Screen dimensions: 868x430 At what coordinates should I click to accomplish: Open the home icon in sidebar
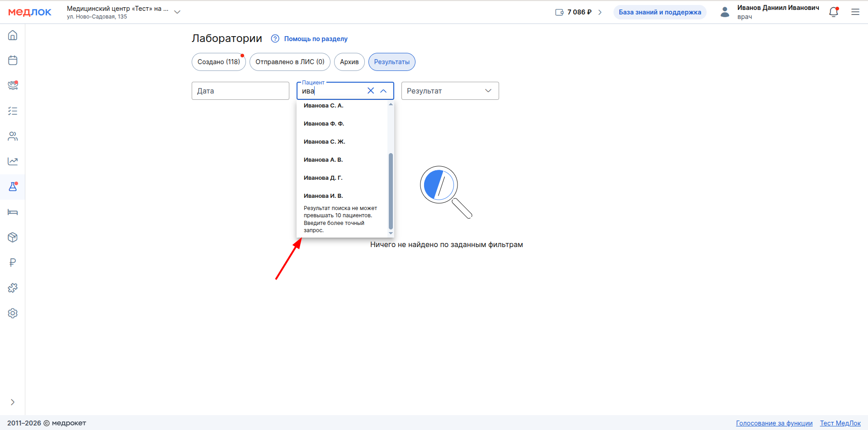click(x=13, y=35)
